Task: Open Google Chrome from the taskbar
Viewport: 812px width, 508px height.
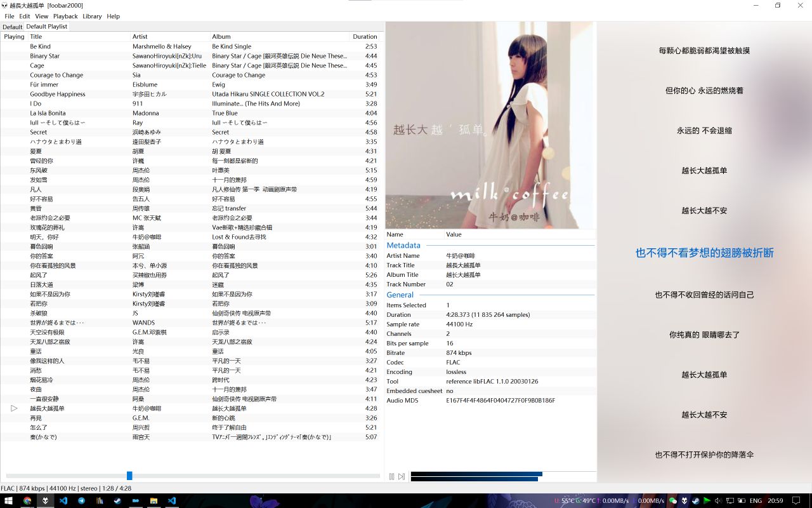Action: click(x=27, y=500)
